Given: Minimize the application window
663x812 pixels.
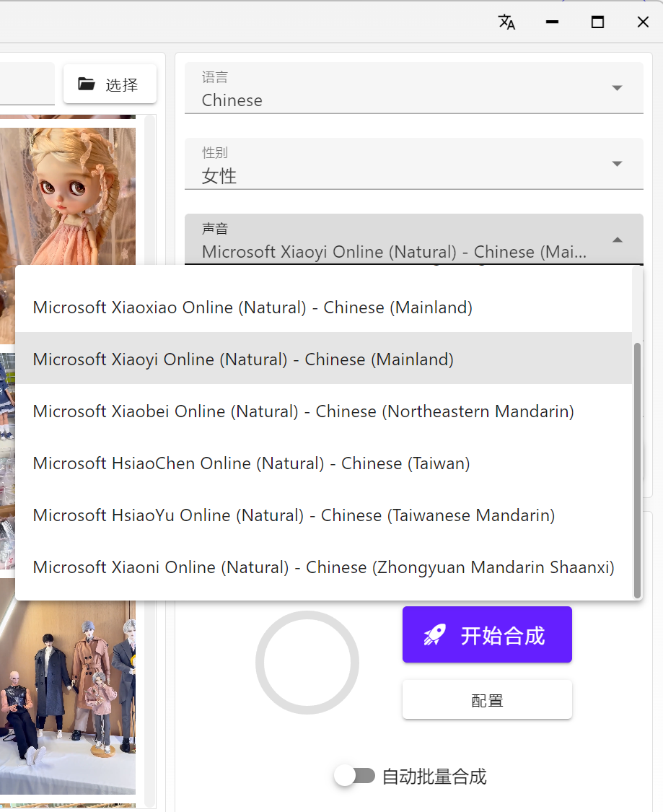Looking at the screenshot, I should (x=552, y=22).
